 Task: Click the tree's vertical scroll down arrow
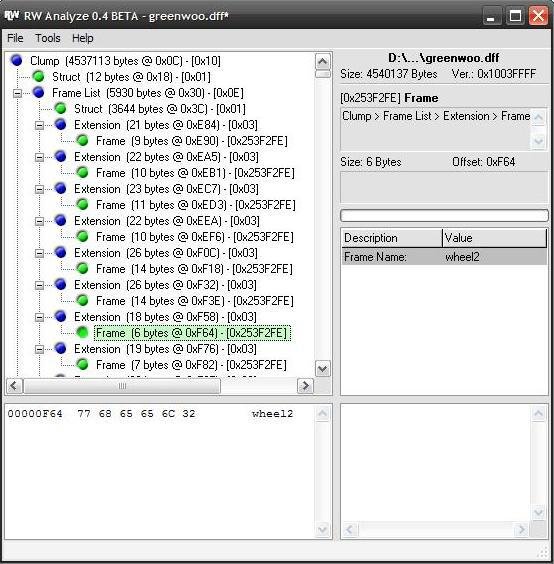pos(323,369)
